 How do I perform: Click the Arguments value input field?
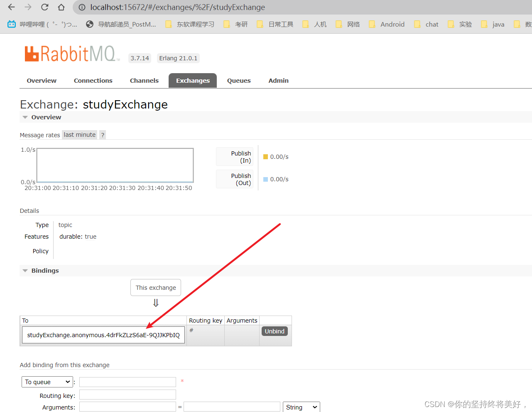coord(232,407)
